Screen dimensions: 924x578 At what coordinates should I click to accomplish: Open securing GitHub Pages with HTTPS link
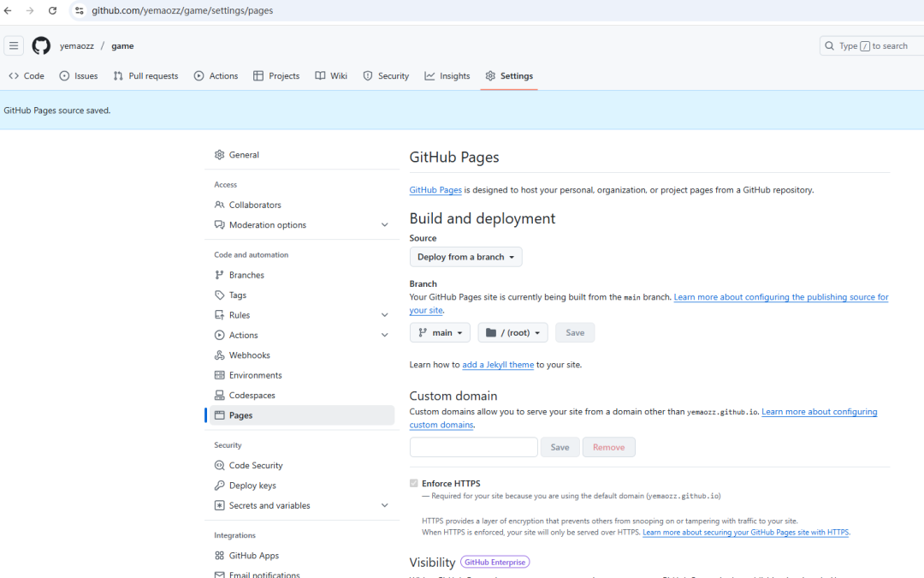(x=745, y=532)
